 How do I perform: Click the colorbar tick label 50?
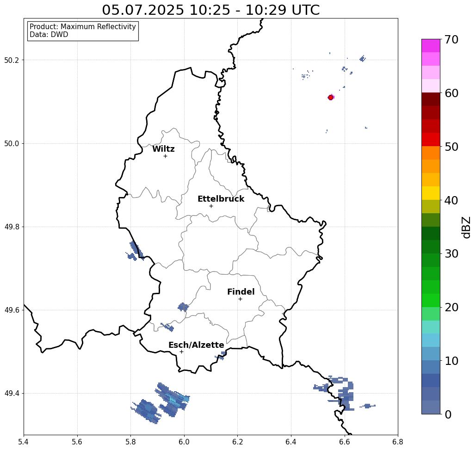coord(451,147)
